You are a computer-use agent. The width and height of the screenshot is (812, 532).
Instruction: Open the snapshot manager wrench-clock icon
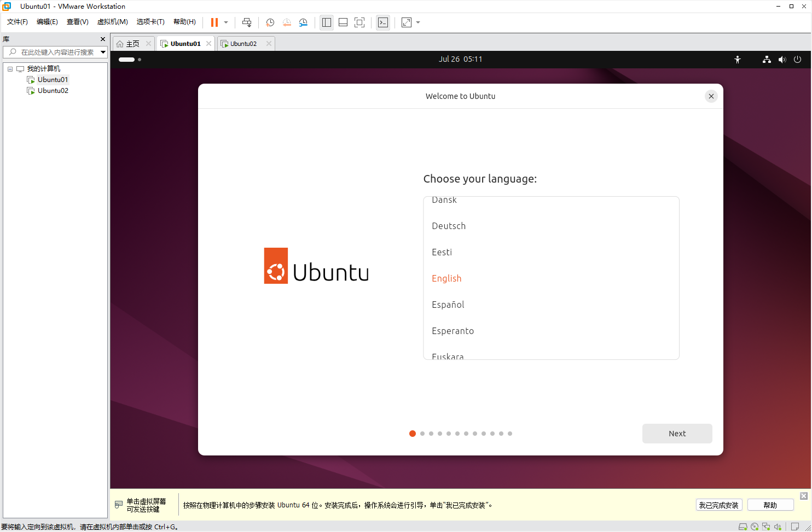tap(303, 22)
